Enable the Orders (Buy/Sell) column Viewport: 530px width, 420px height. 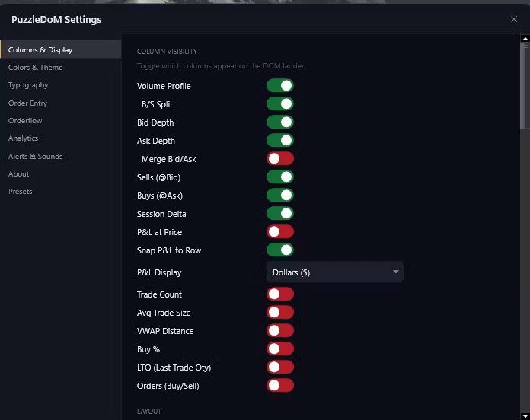coord(280,385)
